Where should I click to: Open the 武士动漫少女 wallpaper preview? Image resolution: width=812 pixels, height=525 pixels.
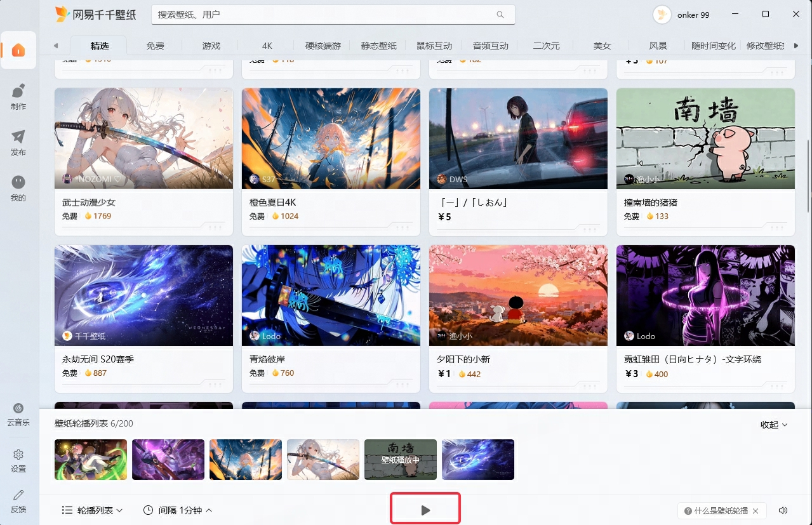pos(143,138)
